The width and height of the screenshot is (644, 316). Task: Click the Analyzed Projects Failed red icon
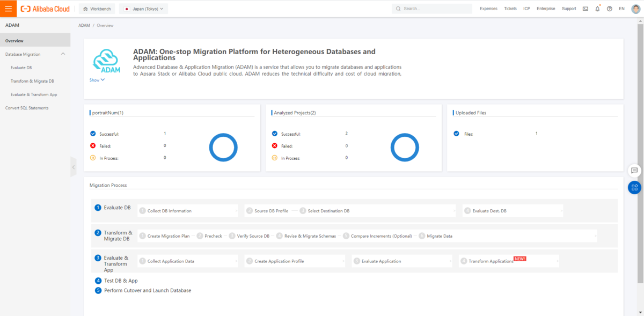click(275, 145)
